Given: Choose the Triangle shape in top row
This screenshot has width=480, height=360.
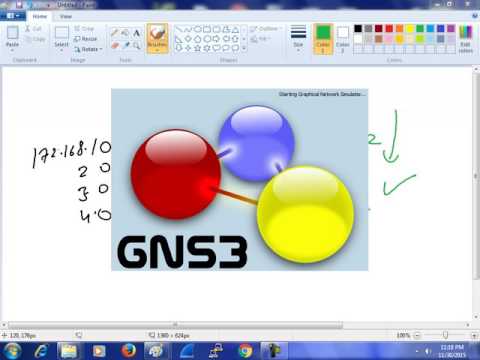Looking at the screenshot, I should pyautogui.click(x=235, y=29).
